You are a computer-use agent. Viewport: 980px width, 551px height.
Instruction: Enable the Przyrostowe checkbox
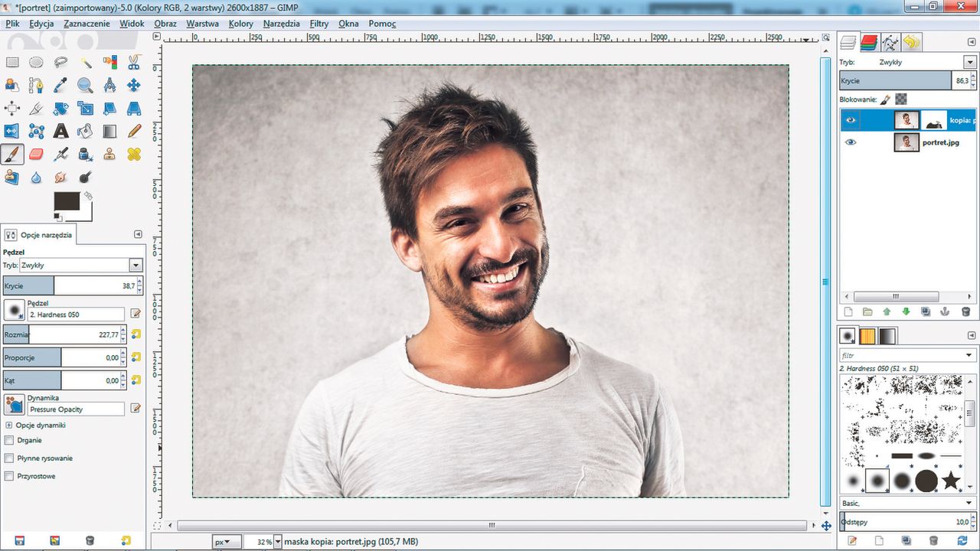pyautogui.click(x=9, y=476)
